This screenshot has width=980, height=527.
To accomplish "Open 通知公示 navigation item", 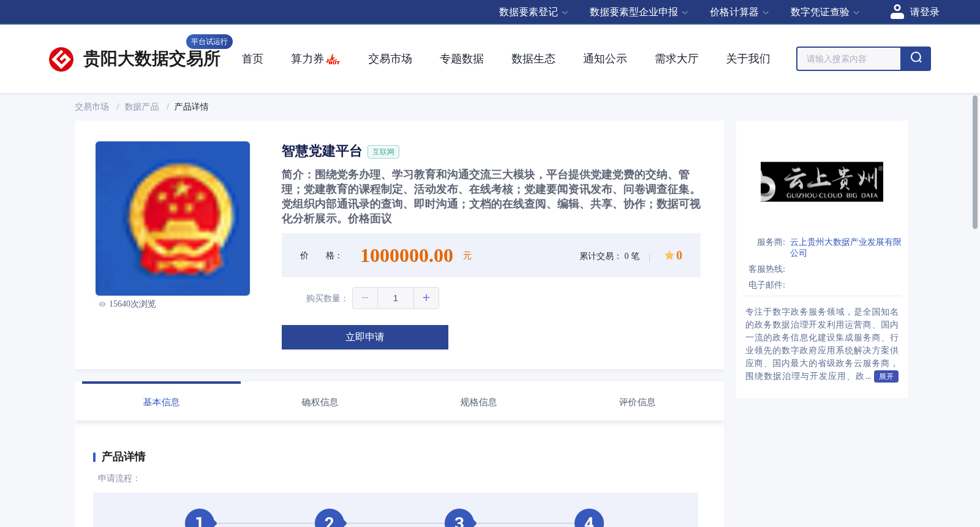I will tap(605, 59).
